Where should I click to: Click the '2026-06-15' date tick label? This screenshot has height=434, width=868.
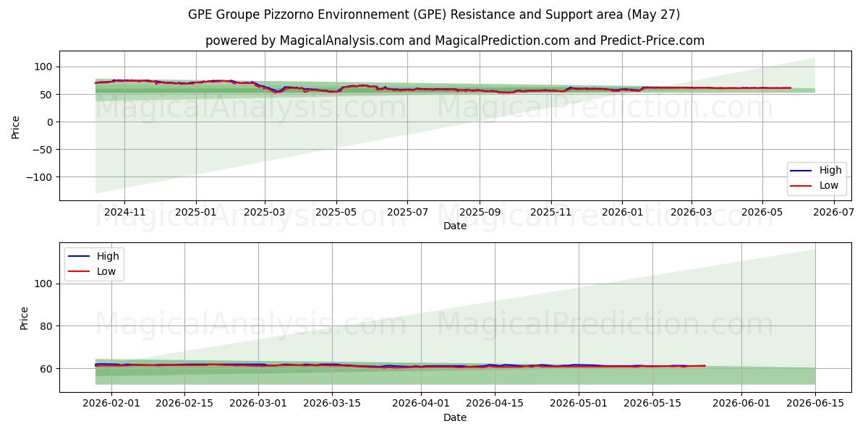pyautogui.click(x=815, y=404)
